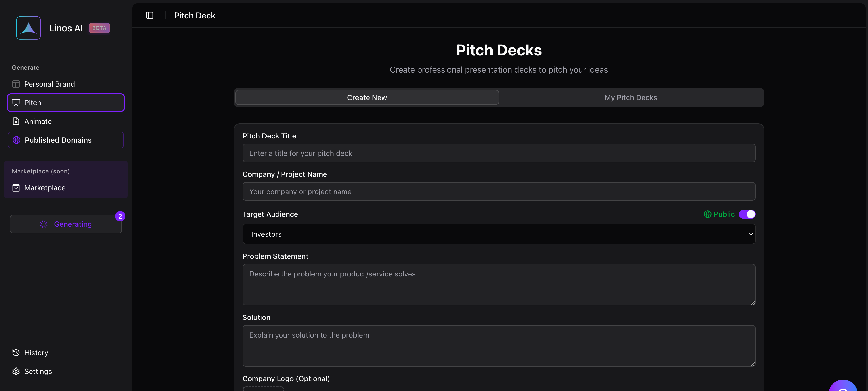This screenshot has width=868, height=391.
Task: Toggle the Public visibility switch
Action: point(747,214)
